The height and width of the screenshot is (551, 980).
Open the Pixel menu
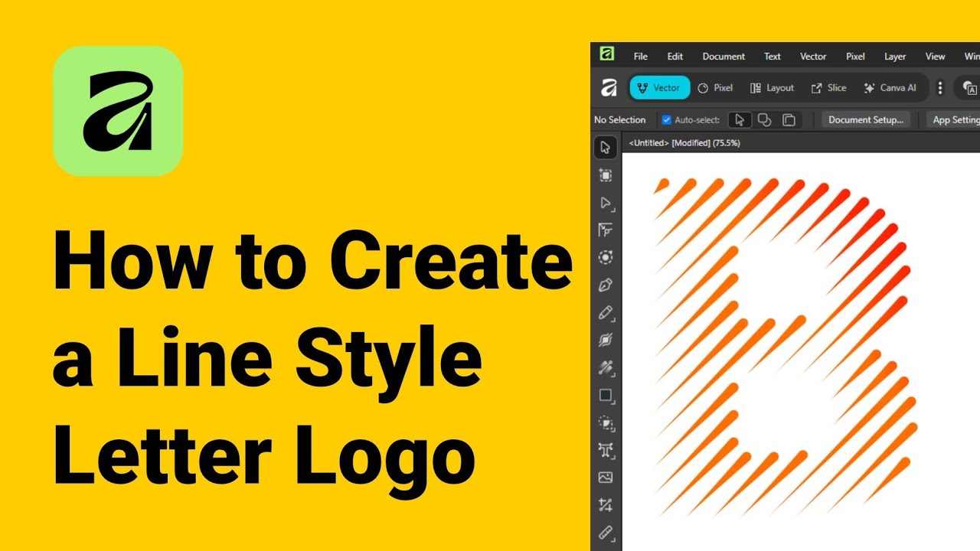(x=855, y=57)
